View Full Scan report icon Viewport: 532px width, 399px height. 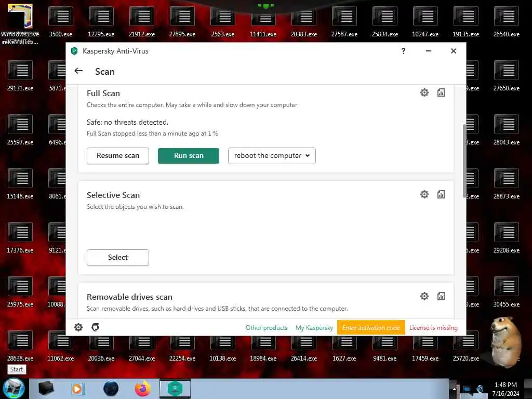pyautogui.click(x=441, y=92)
